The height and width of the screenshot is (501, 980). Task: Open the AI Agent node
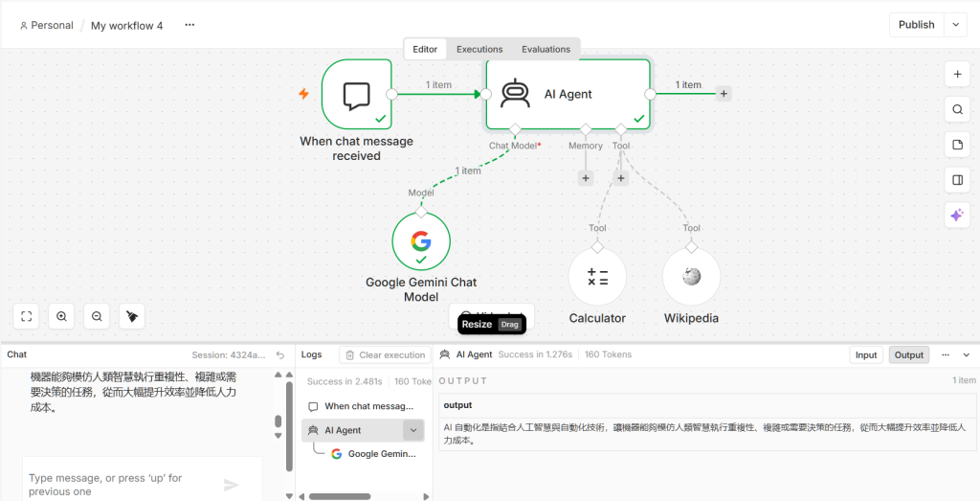coord(568,95)
